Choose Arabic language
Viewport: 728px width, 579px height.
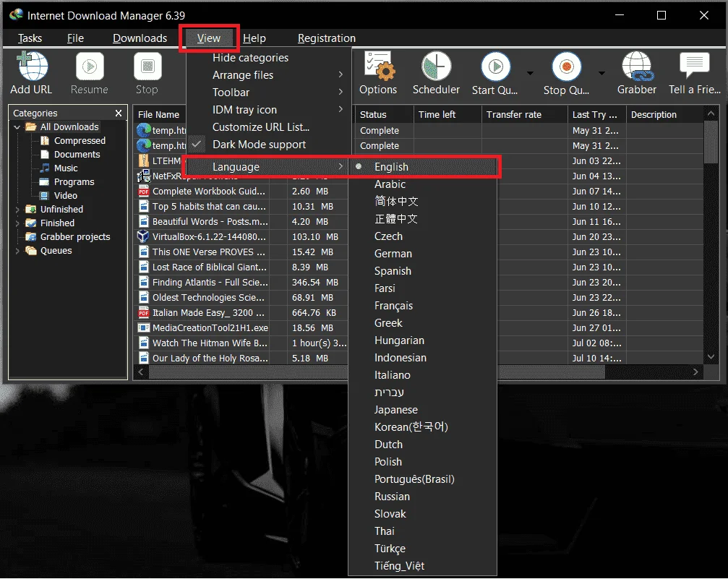coord(390,184)
